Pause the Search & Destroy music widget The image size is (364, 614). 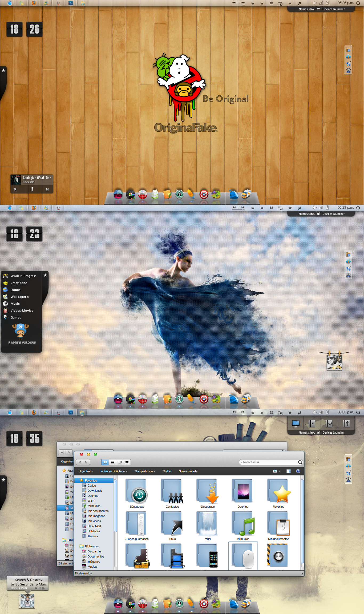point(40,588)
